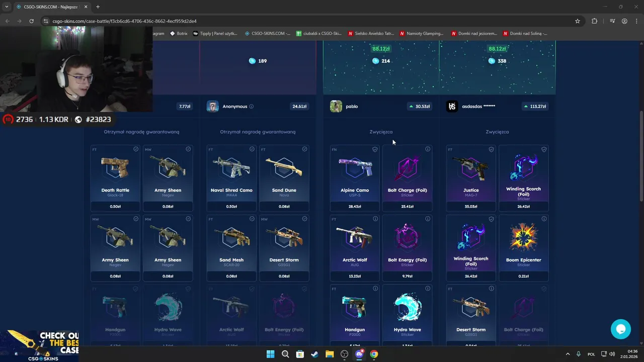This screenshot has width=644, height=362.
Task: Open the Chrome three-dot menu
Action: (x=636, y=21)
